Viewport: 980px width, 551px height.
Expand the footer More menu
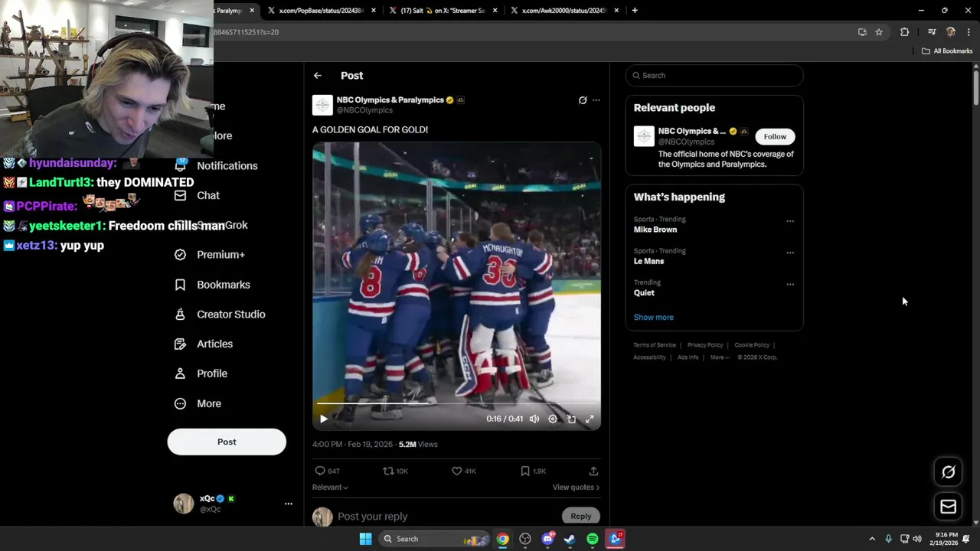pos(720,357)
